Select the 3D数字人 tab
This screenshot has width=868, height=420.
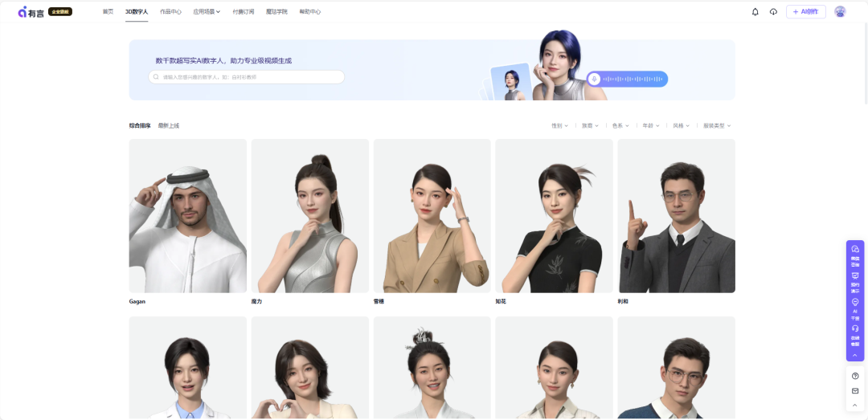pos(137,11)
